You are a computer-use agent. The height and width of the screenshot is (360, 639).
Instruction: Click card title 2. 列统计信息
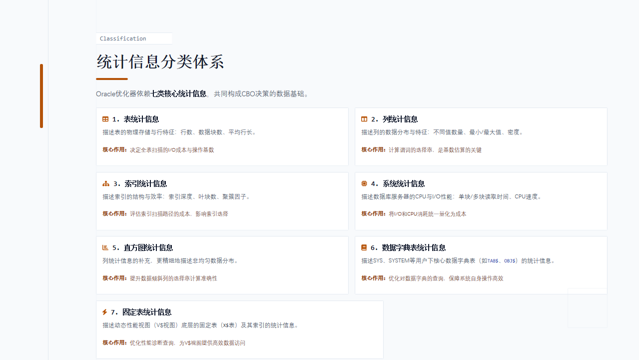click(394, 119)
